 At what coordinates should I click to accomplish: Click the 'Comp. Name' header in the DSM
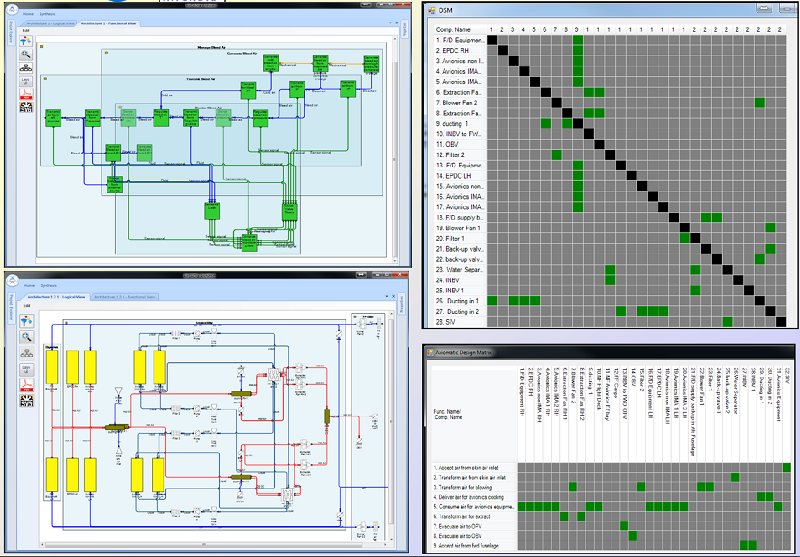click(x=451, y=30)
